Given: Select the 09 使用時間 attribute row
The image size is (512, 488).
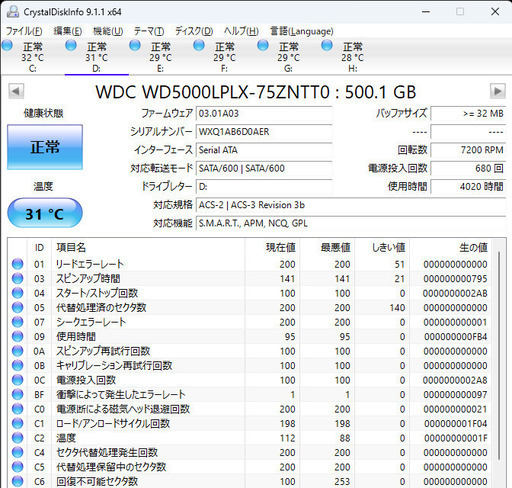Looking at the screenshot, I should coord(250,337).
